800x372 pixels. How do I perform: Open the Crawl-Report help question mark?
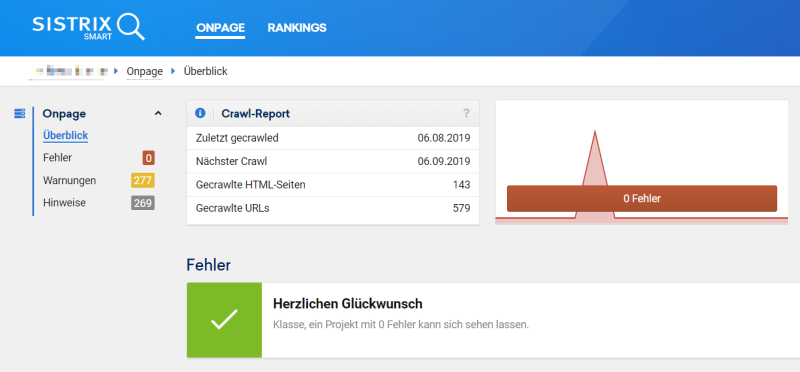point(466,113)
